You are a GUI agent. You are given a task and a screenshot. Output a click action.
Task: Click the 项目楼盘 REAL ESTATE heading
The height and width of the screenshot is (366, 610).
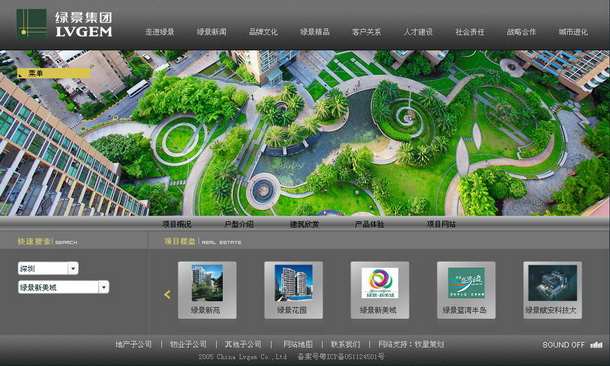click(203, 242)
